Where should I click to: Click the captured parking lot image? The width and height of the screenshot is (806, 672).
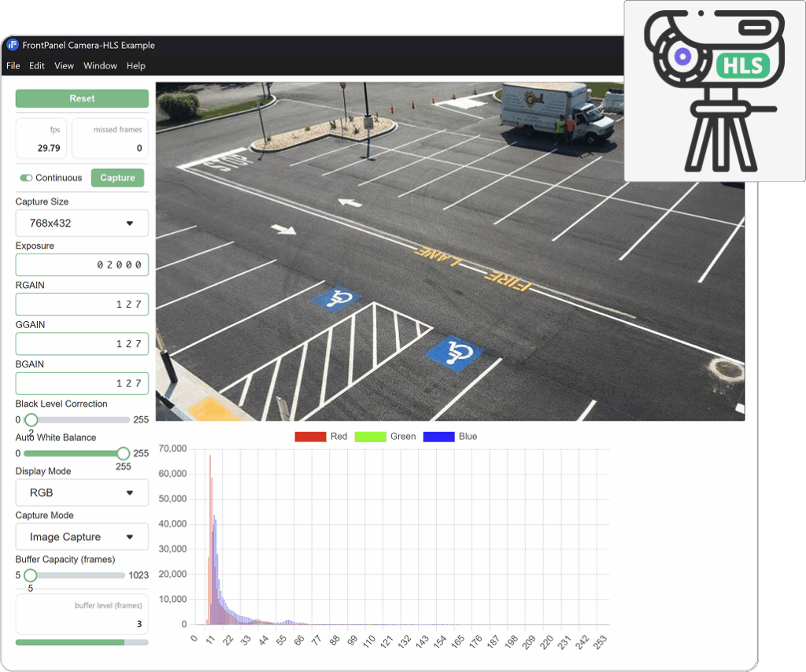pos(449,251)
